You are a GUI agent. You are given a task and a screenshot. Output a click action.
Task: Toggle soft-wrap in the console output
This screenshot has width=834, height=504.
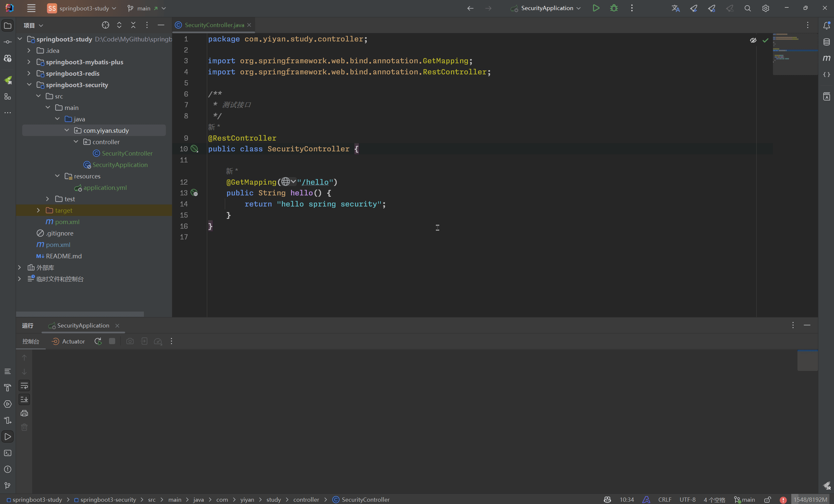[24, 386]
